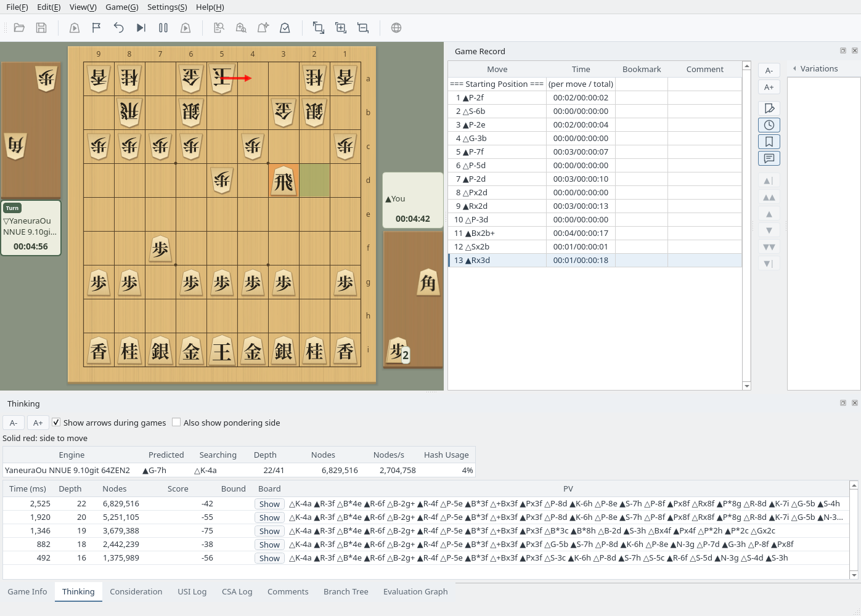Image resolution: width=861 pixels, height=616 pixels.
Task: Click the Nodes column header in the PV table
Action: [115, 489]
